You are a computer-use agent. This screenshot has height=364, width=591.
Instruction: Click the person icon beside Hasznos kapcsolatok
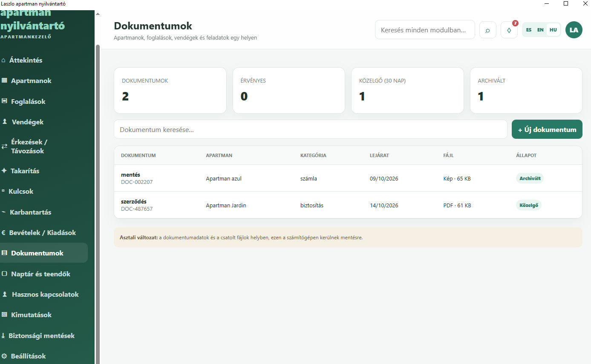(5, 294)
